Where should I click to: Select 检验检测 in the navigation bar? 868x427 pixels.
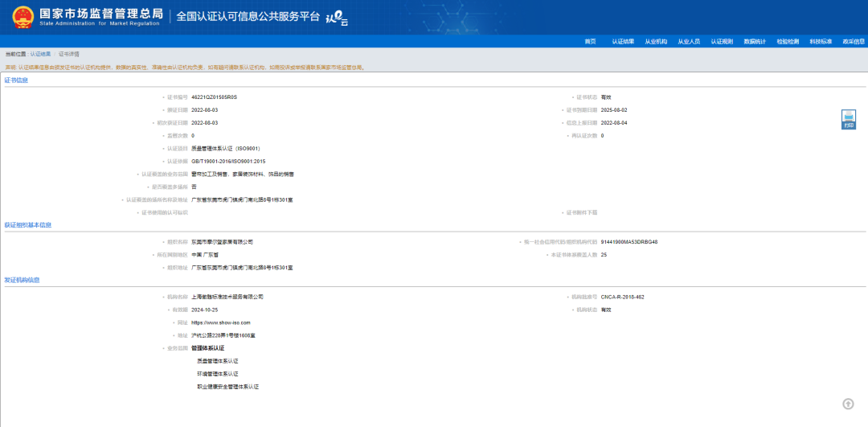(x=788, y=41)
